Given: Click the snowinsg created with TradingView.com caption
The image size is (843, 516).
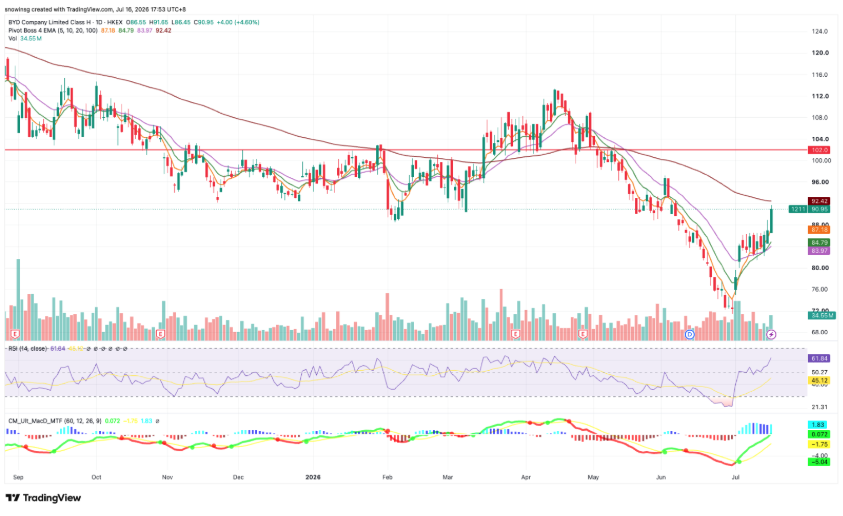Looking at the screenshot, I should click(x=96, y=9).
